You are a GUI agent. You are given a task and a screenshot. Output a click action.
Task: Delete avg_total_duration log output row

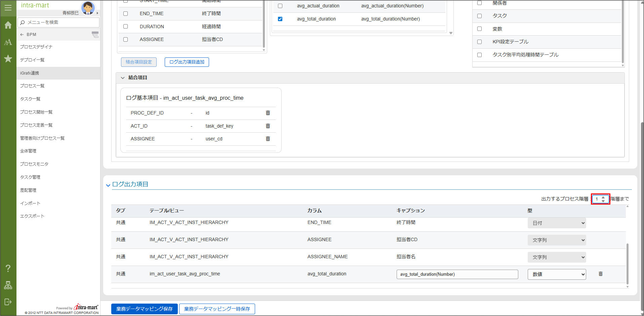(601, 274)
